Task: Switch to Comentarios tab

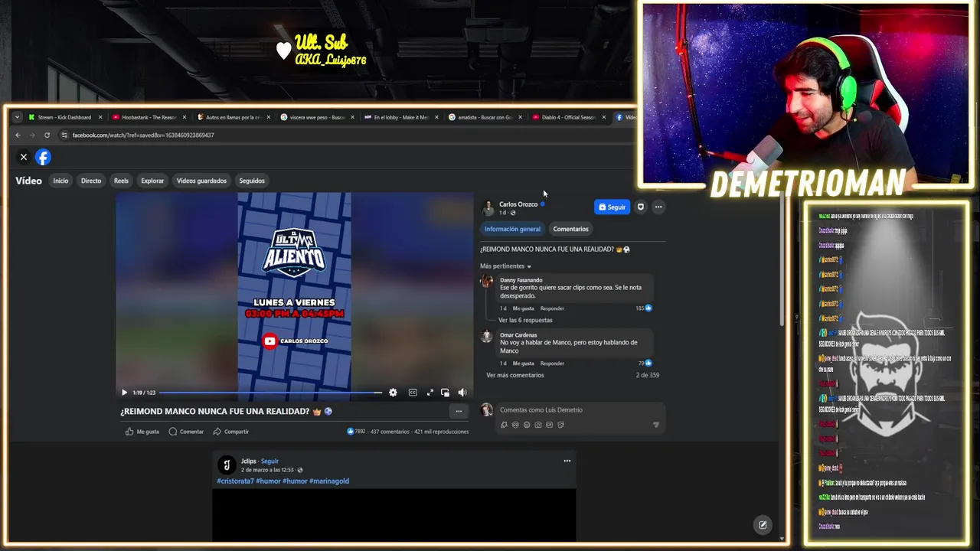Action: click(x=571, y=229)
